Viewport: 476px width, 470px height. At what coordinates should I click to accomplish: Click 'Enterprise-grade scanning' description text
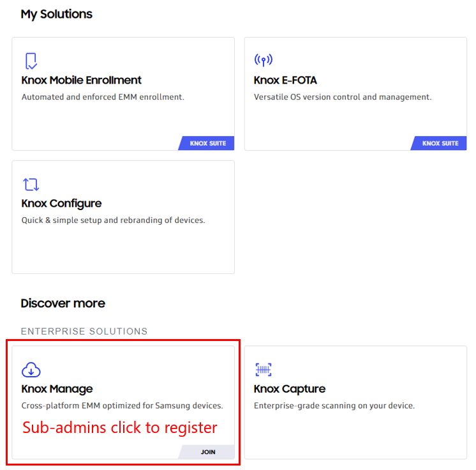334,406
